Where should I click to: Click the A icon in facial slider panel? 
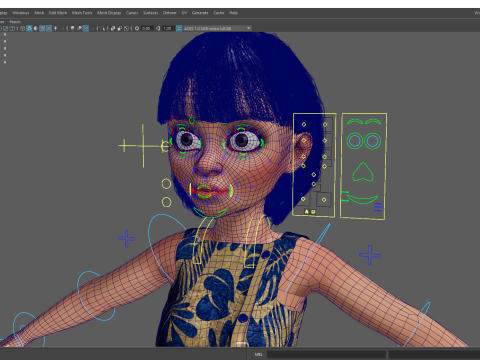pyautogui.click(x=307, y=211)
